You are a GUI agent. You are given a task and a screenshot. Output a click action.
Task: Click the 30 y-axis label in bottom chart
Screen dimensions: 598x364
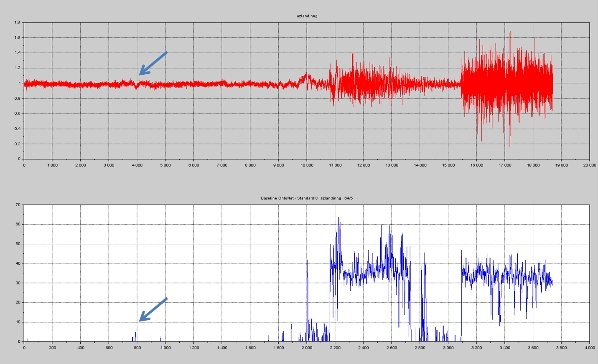(18, 283)
